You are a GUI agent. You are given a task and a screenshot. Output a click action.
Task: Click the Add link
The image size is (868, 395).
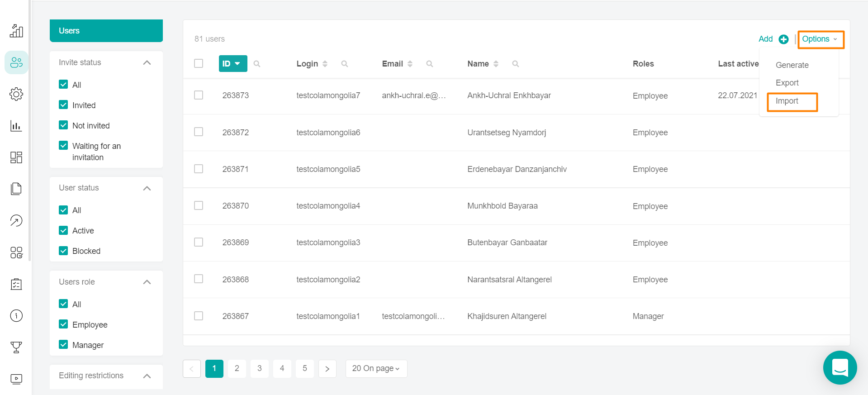pos(765,39)
